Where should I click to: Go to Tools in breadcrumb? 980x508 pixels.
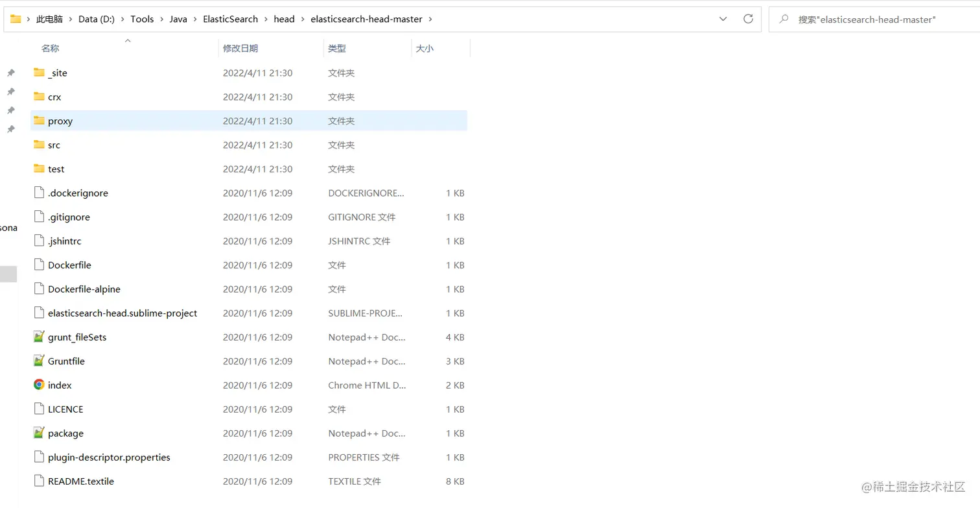coord(142,19)
